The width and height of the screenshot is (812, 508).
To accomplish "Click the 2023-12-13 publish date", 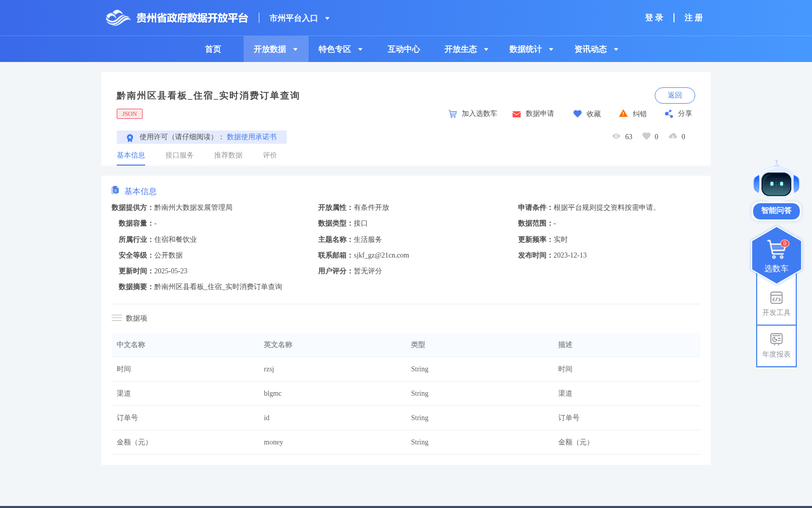I will pyautogui.click(x=570, y=256).
